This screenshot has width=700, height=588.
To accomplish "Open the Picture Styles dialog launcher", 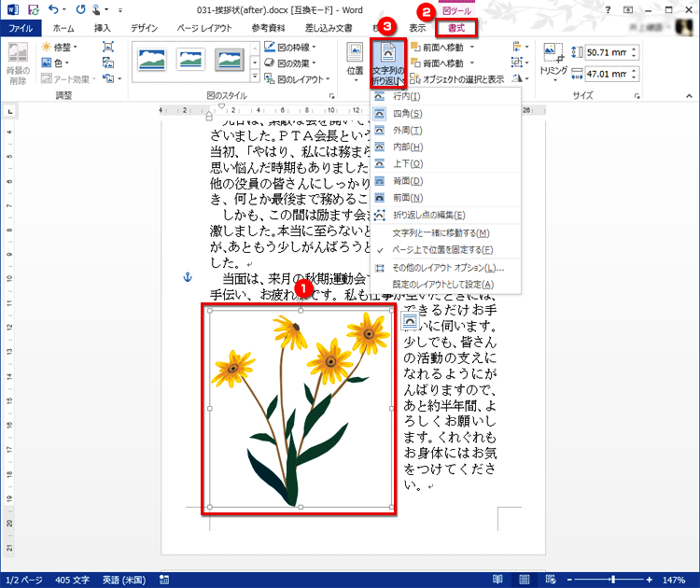I will click(x=331, y=95).
